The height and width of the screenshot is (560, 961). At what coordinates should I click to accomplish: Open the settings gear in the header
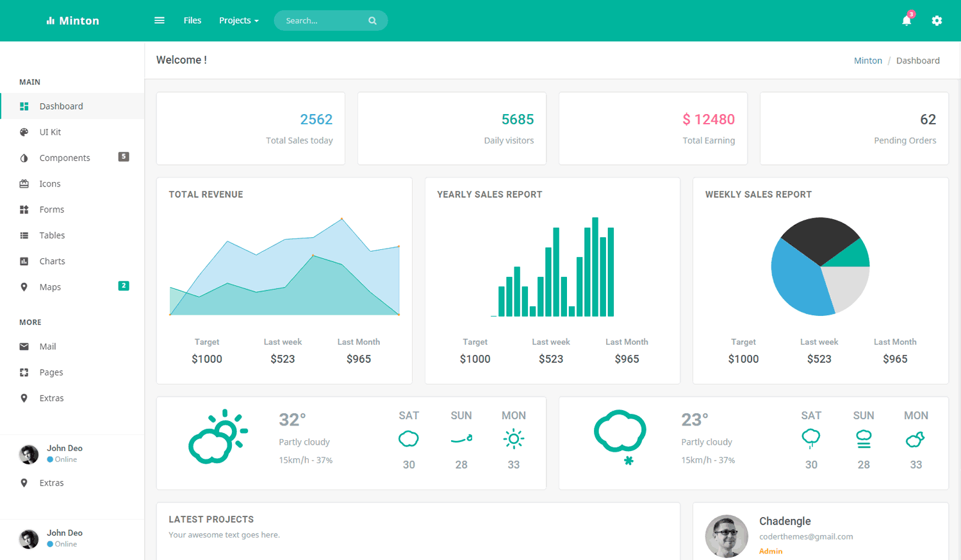coord(937,21)
